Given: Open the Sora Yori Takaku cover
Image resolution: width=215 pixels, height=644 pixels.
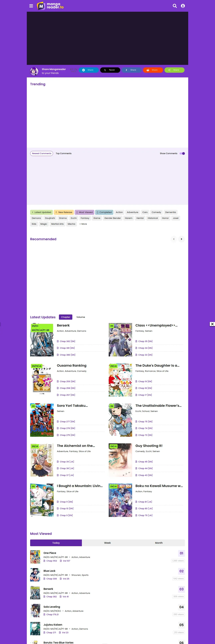Looking at the screenshot, I should 42,420.
